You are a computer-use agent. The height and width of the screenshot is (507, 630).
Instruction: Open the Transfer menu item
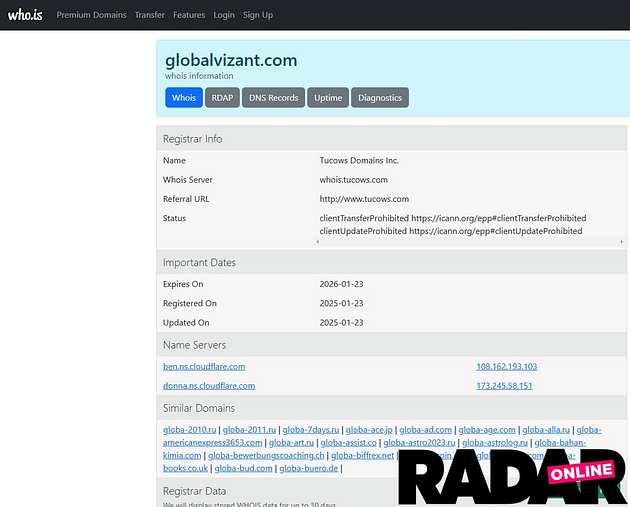pos(149,15)
